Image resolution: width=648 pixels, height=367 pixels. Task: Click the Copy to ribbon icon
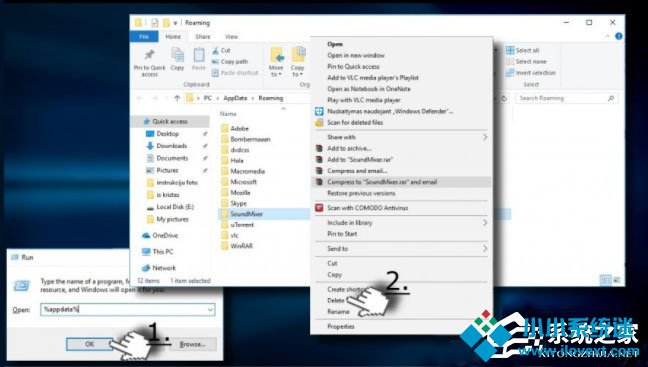pos(298,55)
